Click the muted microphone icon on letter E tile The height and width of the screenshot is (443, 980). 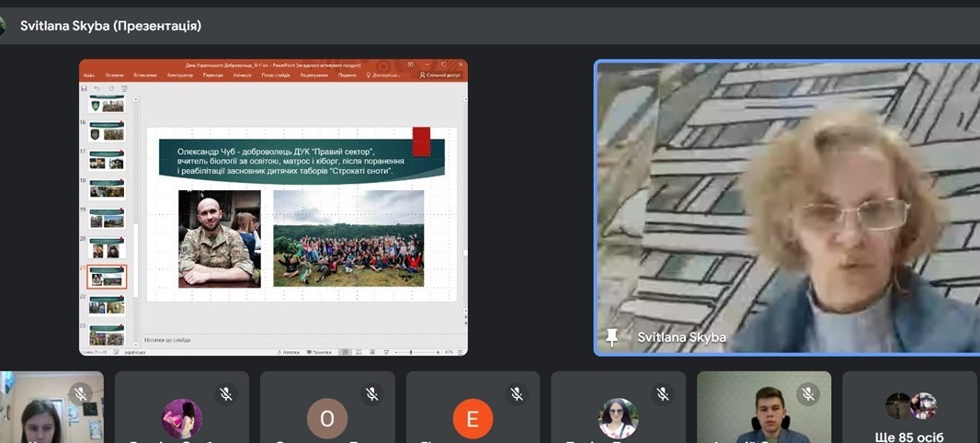coord(517,393)
